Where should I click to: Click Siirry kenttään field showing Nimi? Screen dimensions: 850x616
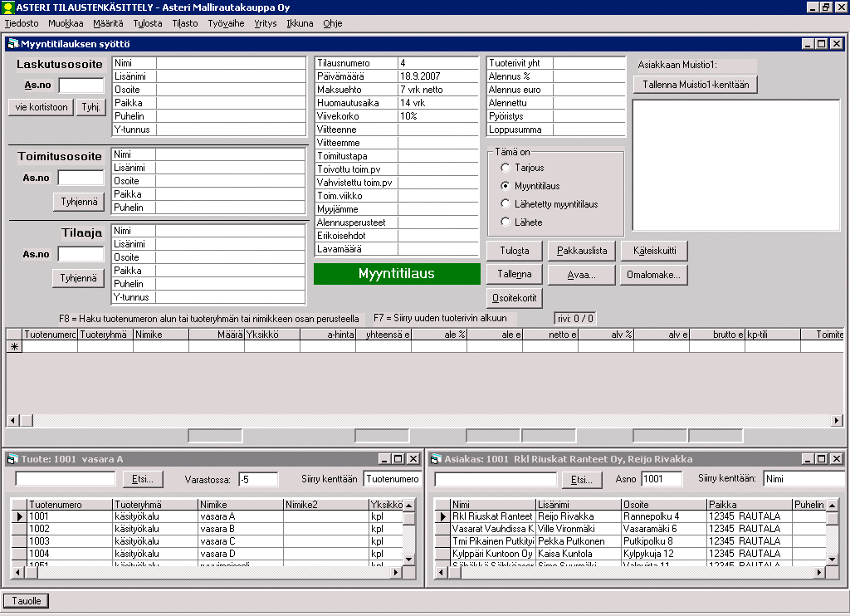[804, 479]
